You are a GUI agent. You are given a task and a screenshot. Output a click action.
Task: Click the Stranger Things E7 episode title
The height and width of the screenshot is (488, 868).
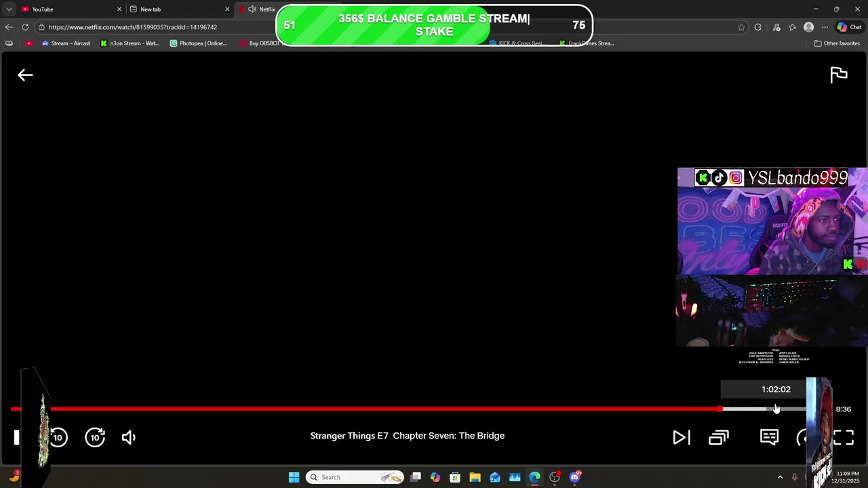click(x=407, y=436)
